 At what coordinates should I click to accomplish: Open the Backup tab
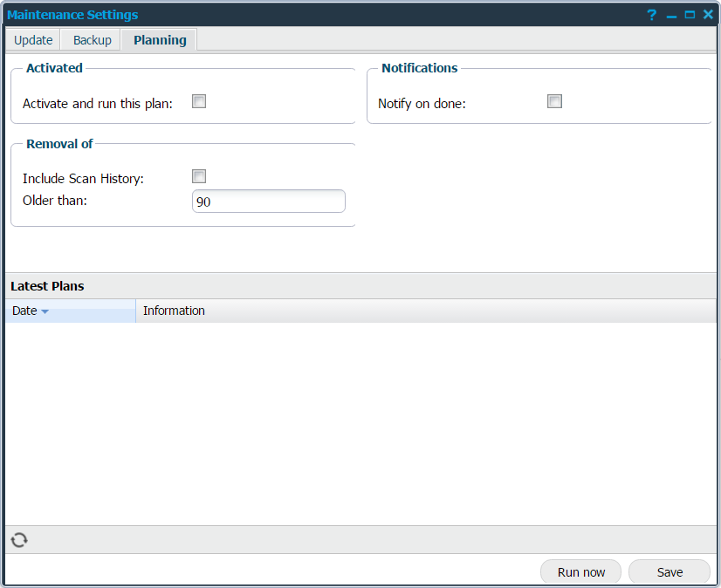tap(93, 40)
